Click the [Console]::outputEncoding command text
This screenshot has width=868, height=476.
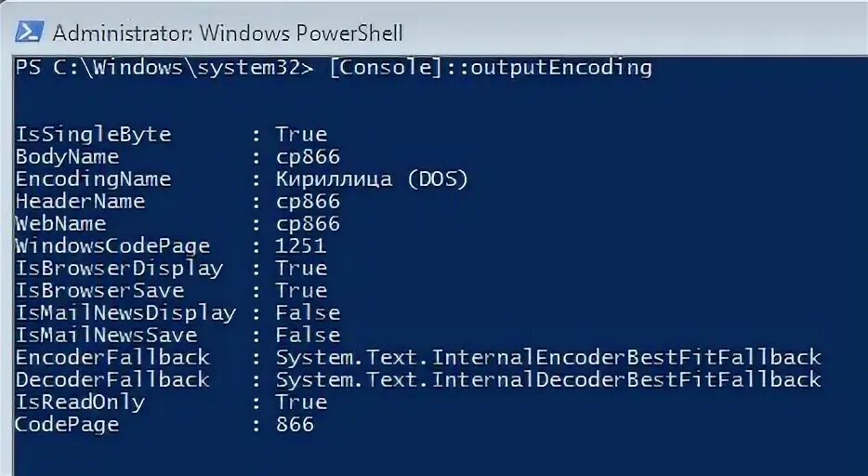click(491, 68)
